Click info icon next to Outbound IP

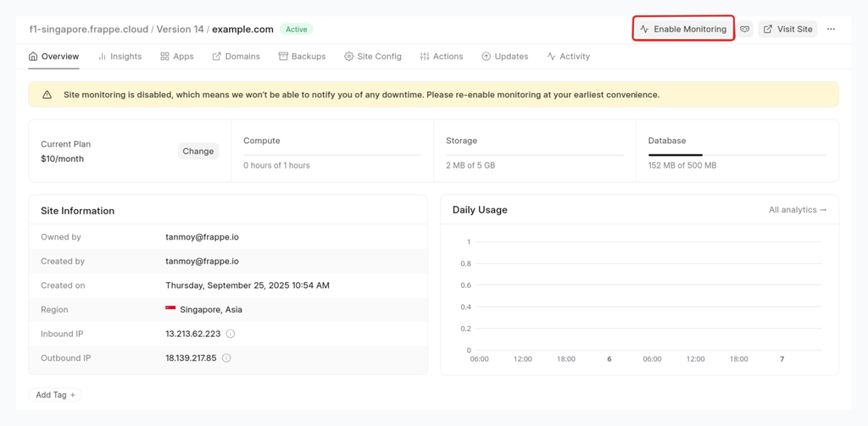click(226, 358)
